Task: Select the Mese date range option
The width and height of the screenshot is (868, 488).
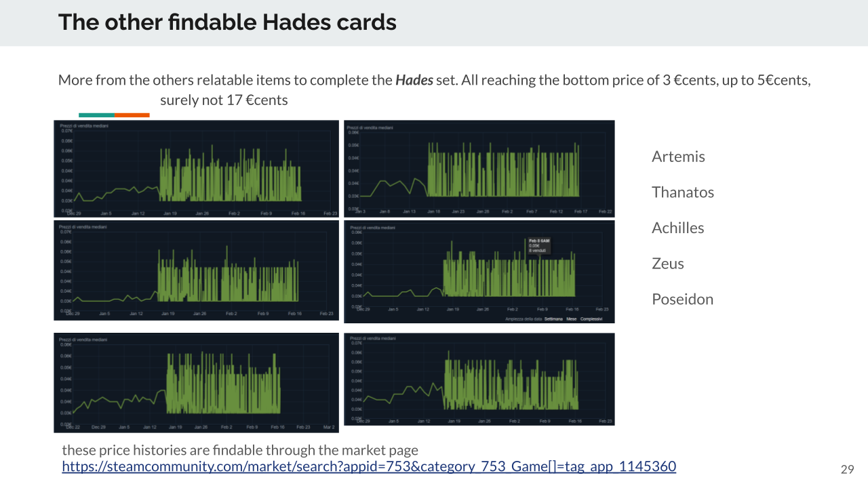Action: click(572, 319)
